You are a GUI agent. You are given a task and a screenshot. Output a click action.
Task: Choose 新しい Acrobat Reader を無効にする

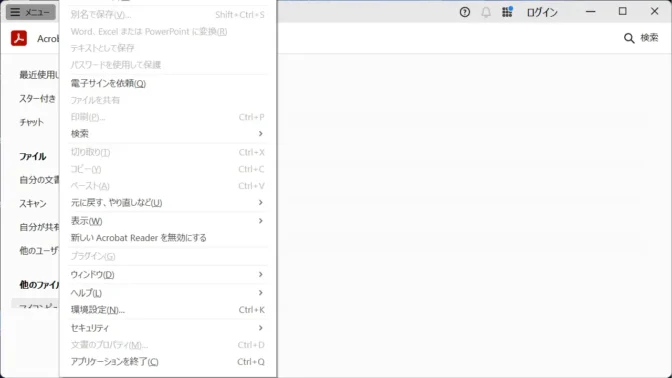(x=168, y=237)
